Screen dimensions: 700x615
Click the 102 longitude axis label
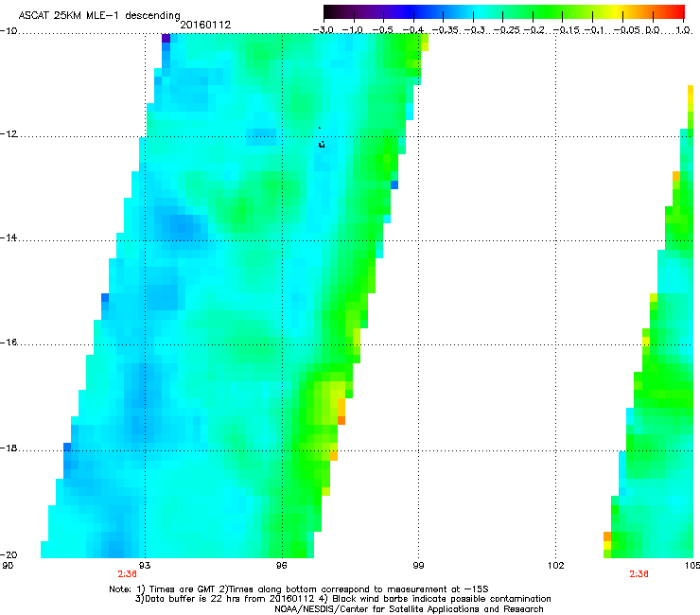point(556,566)
